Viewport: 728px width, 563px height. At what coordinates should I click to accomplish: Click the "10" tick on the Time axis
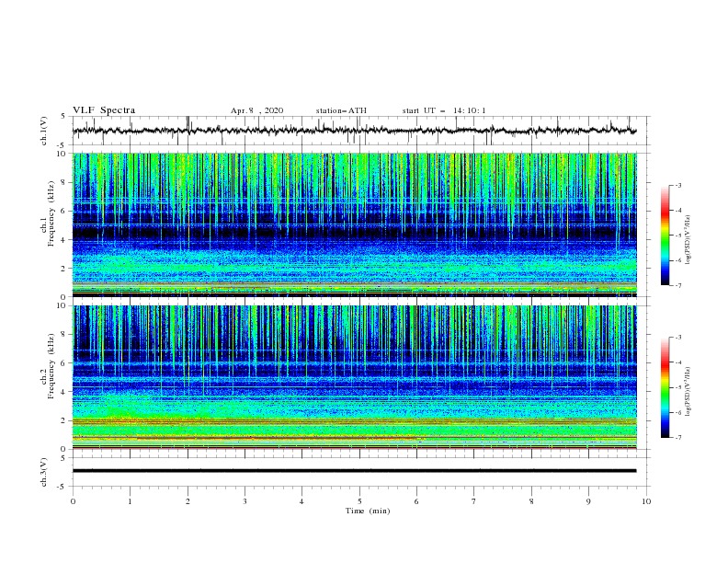coord(646,501)
